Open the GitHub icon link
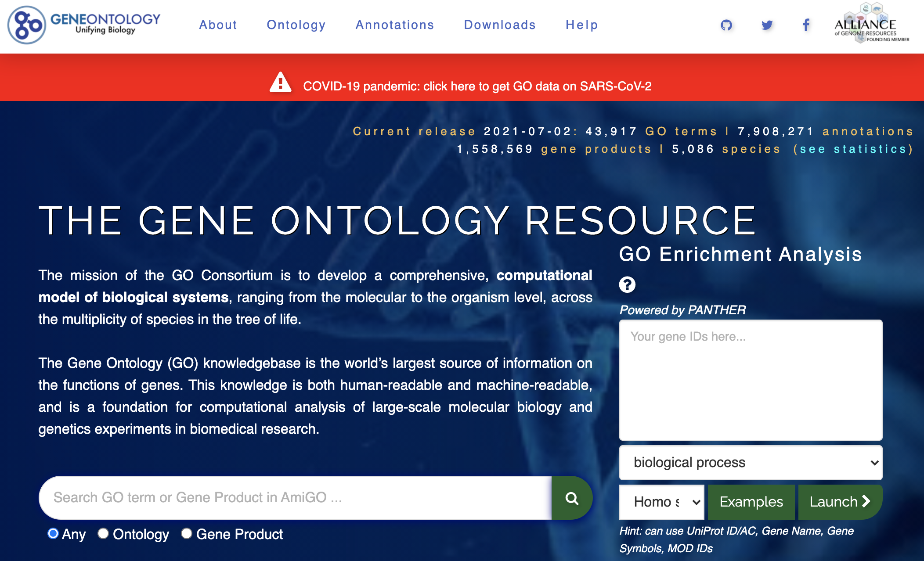Screen dimensions: 924x561 click(726, 25)
